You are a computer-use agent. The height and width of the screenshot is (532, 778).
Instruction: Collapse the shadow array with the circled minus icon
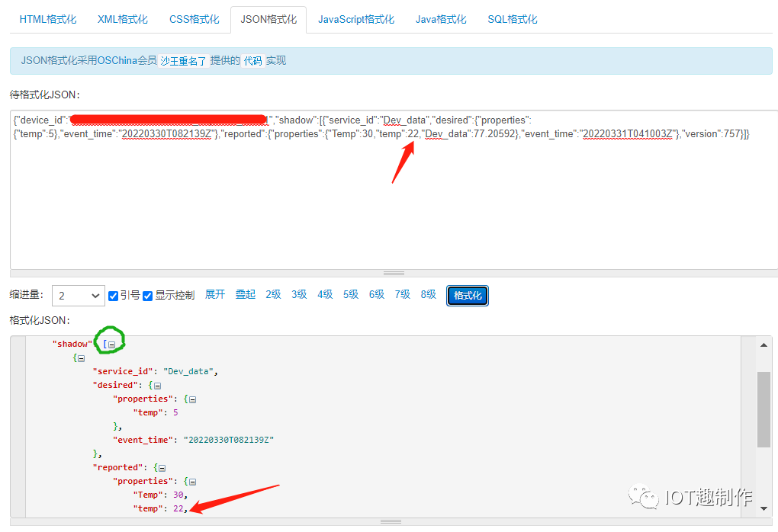pyautogui.click(x=111, y=344)
